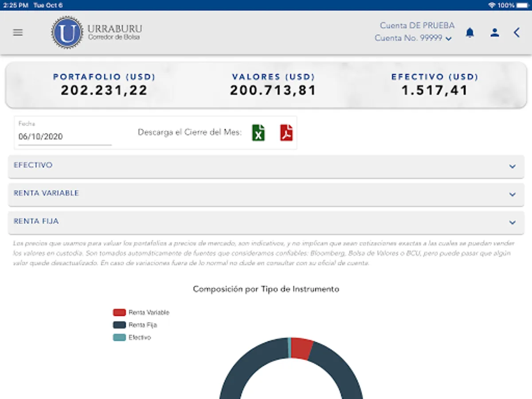Go back with the header chevron arrow
532x399 pixels.
click(516, 32)
